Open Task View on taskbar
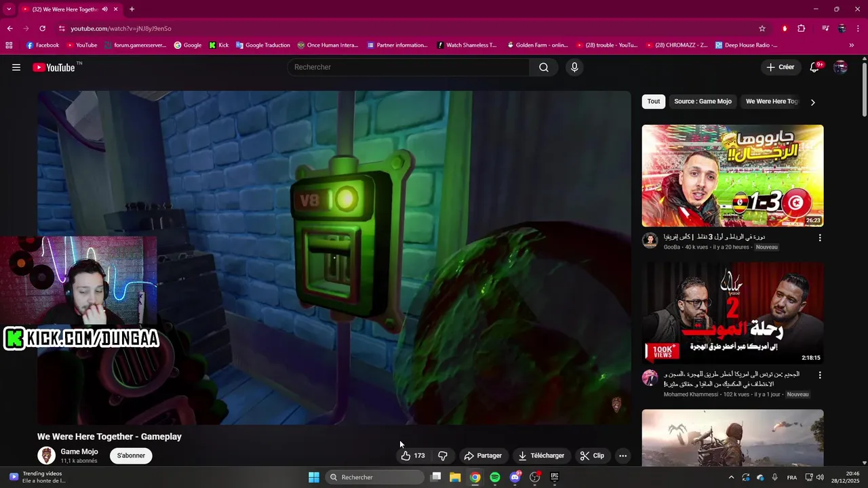Viewport: 868px width, 488px height. (436, 477)
